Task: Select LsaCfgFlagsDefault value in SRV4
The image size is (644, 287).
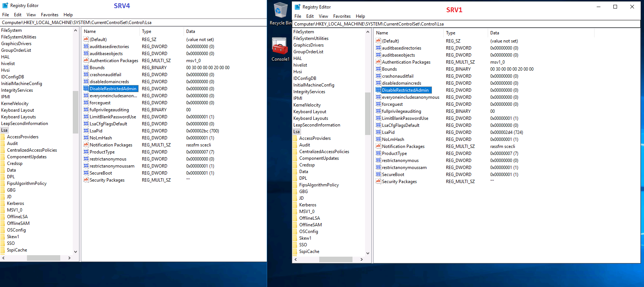Action: click(108, 124)
